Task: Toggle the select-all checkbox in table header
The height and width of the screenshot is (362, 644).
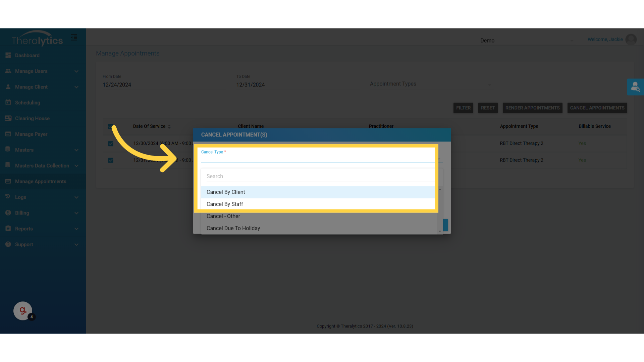Action: coord(110,126)
